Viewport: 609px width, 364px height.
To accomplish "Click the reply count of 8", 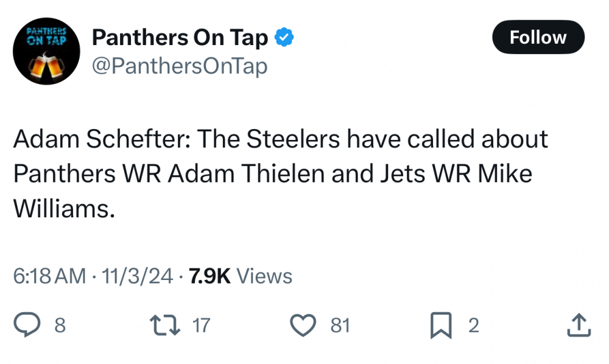I will pos(60,326).
